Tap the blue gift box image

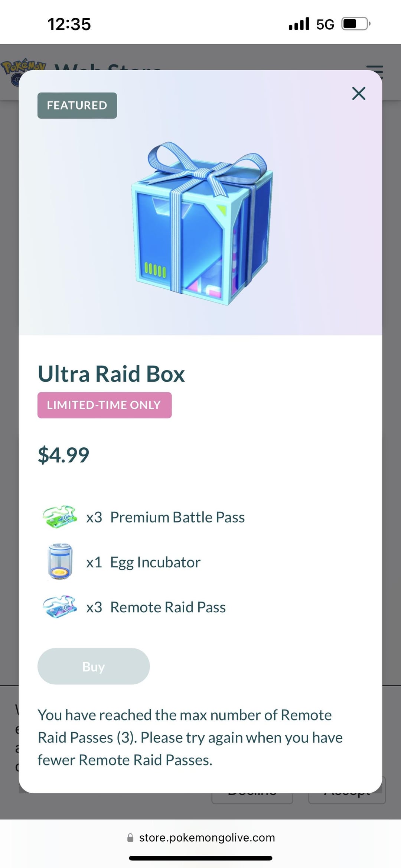[202, 223]
